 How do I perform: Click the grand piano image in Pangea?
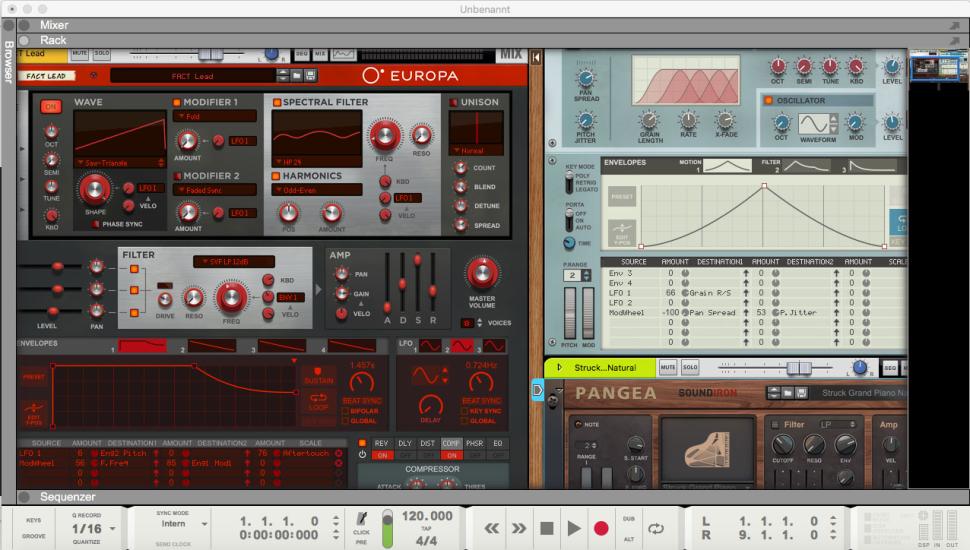[709, 450]
